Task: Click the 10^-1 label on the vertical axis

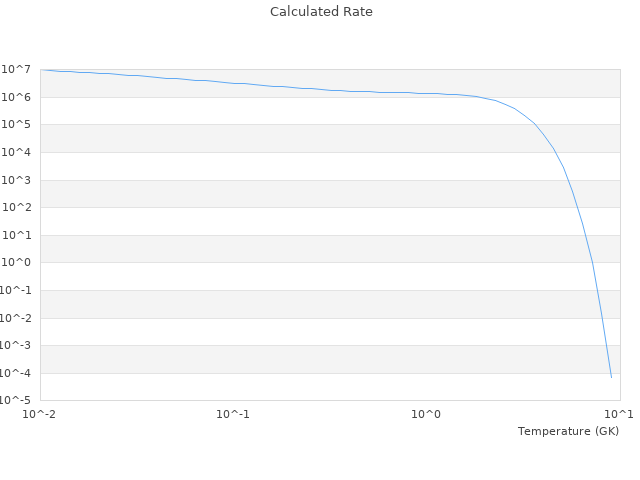Action: pos(17,291)
